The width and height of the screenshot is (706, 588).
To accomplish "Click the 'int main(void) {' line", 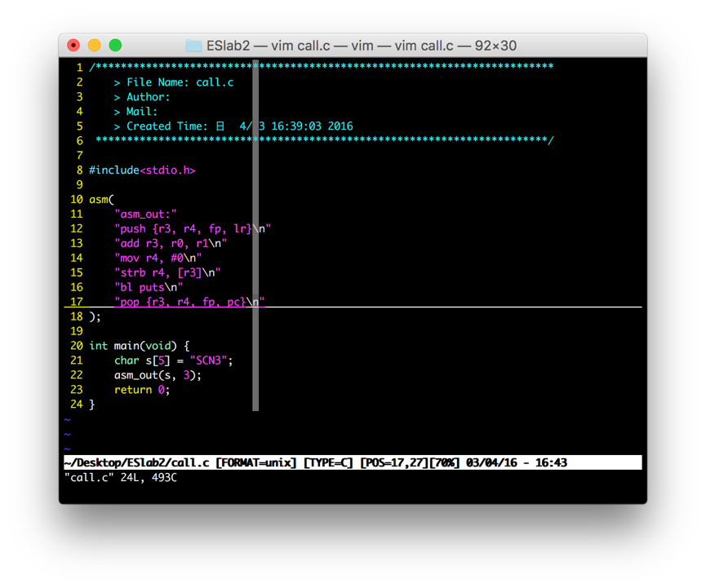I will [x=140, y=346].
